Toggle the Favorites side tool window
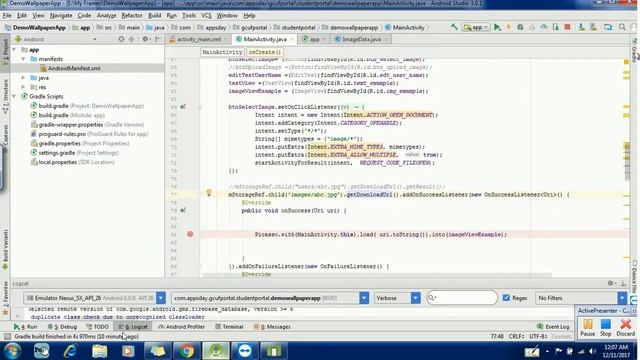This screenshot has height=360, width=640. [5, 298]
